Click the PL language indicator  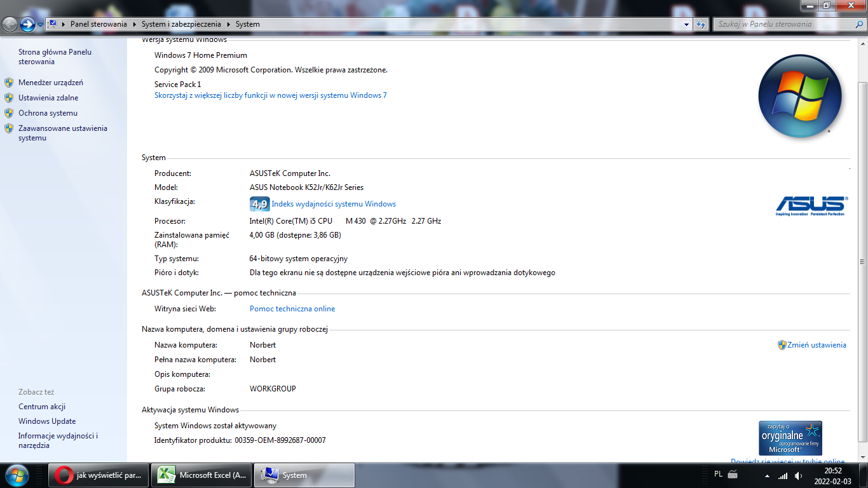[718, 474]
